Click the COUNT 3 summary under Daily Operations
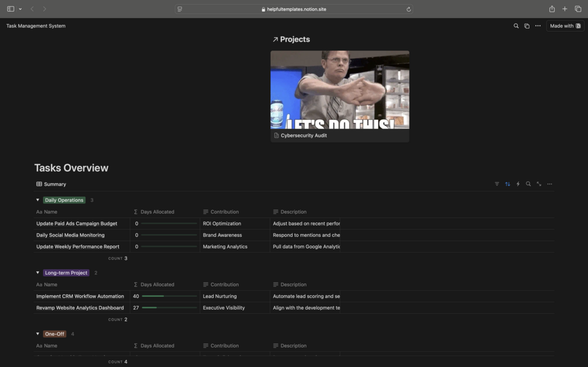588x367 pixels. pos(118,258)
